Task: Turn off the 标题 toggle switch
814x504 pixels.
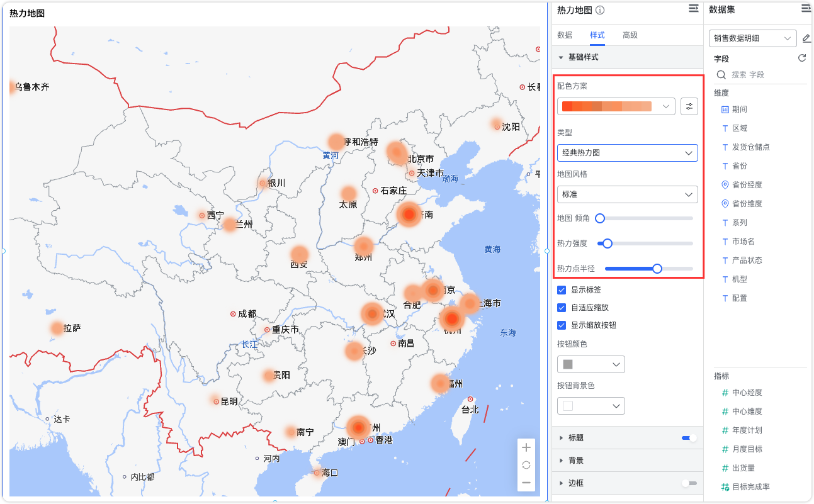Action: pos(687,437)
